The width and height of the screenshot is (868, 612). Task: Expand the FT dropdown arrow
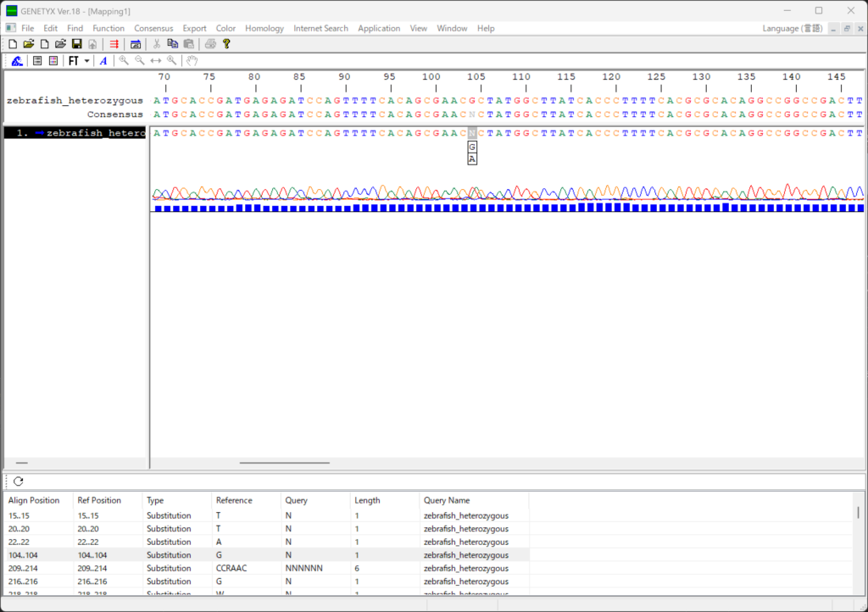coord(86,61)
